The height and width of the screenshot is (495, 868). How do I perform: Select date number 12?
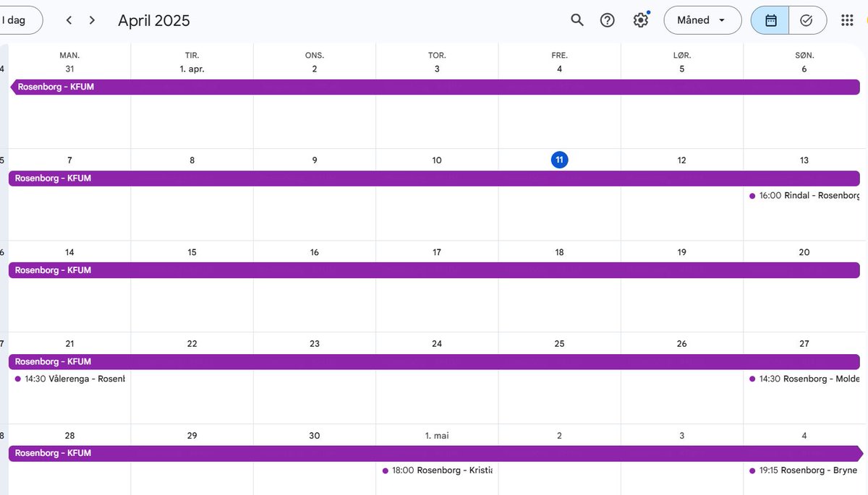(681, 160)
